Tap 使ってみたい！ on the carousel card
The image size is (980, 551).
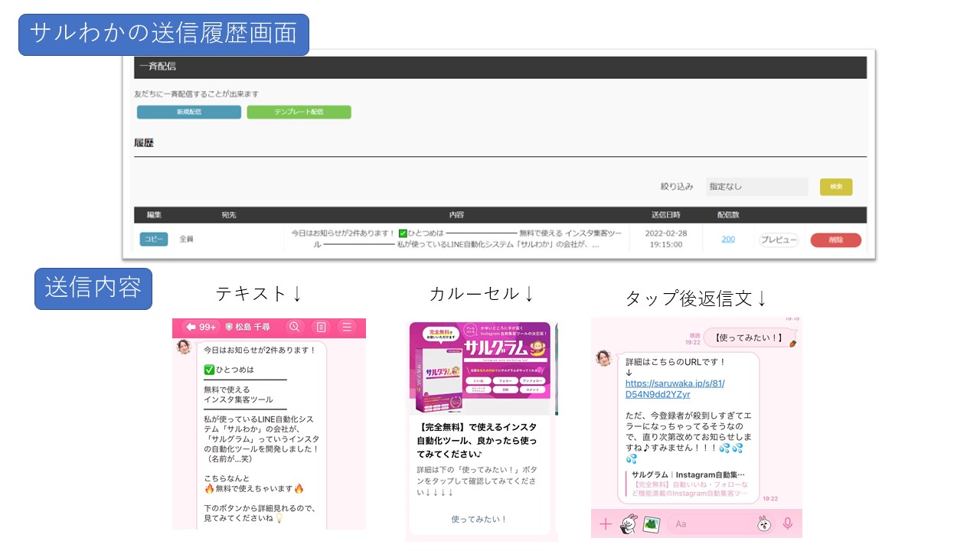[479, 519]
